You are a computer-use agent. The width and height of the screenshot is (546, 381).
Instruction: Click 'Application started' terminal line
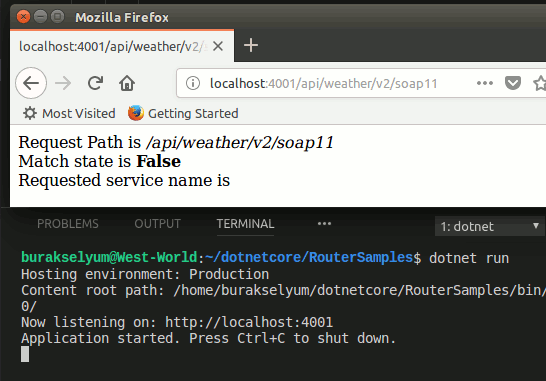point(209,338)
